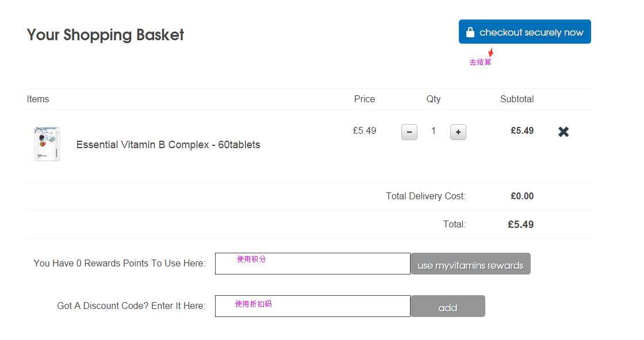Open Essential Vitamin B Complex product link
Viewport: 644px width, 340px height.
click(168, 145)
